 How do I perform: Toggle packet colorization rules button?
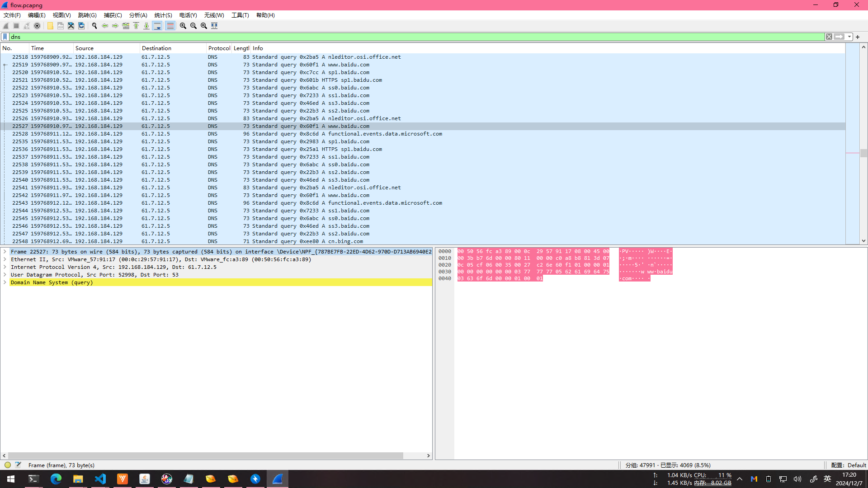(170, 26)
